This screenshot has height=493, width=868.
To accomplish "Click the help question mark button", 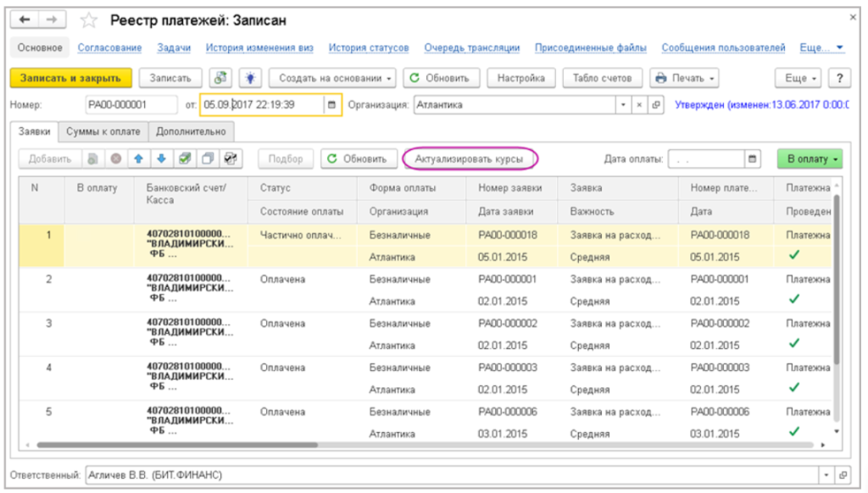I will pyautogui.click(x=839, y=78).
